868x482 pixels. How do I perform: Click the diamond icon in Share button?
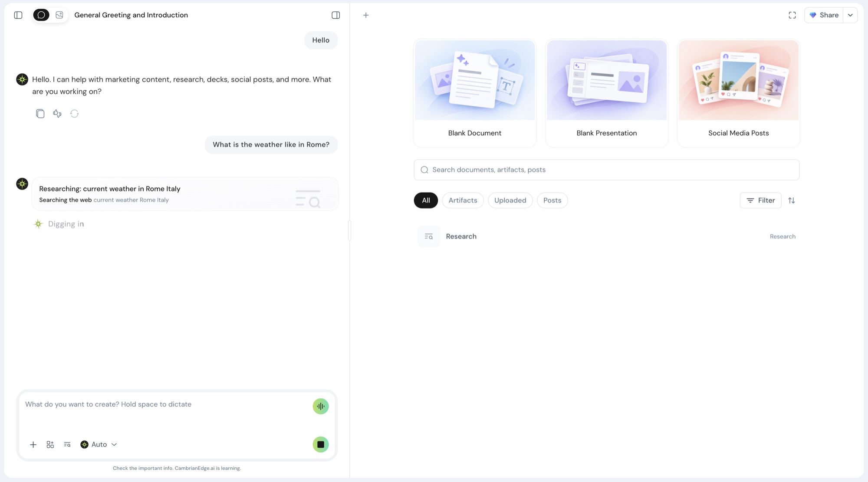coord(813,15)
